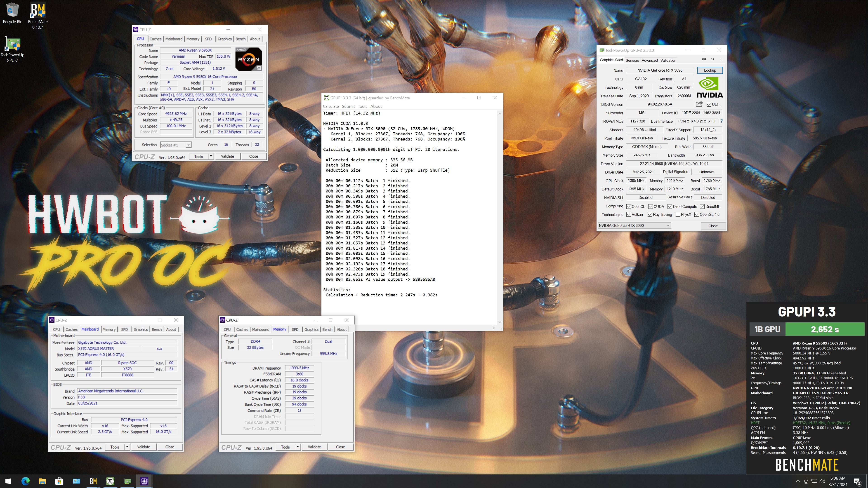Open the Windows Start menu
Screen dimensions: 868x488
pos(8,481)
